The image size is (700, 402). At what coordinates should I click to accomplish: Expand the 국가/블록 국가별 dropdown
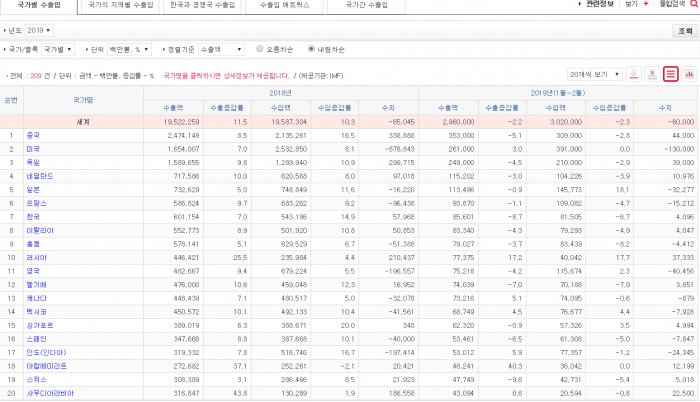pyautogui.click(x=57, y=48)
